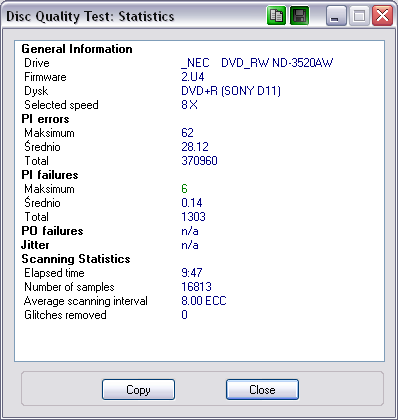Click the General Information heading
398x420 pixels.
pos(77,49)
